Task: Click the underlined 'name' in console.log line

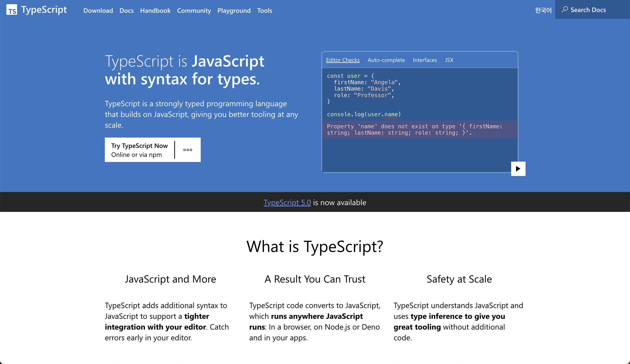Action: [391, 114]
